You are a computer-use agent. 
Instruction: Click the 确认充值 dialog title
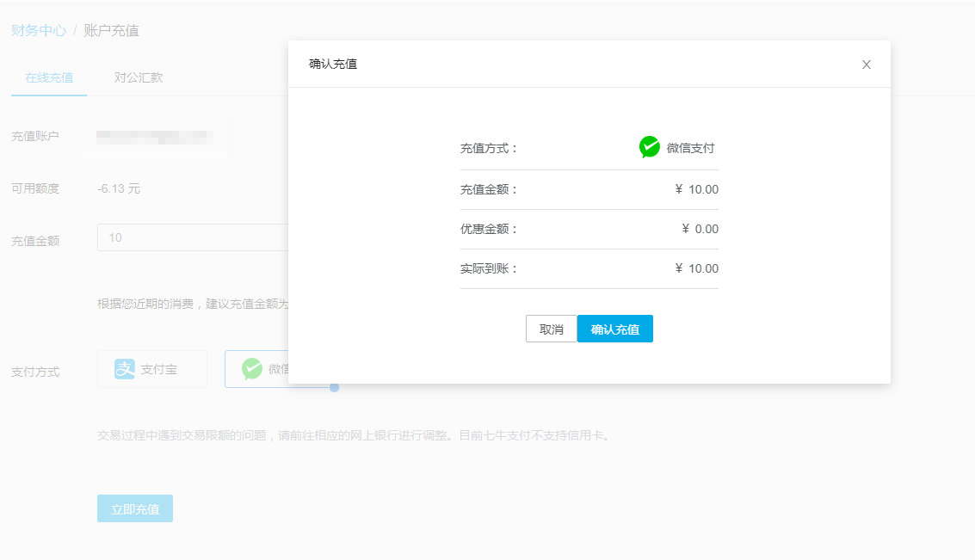click(333, 64)
